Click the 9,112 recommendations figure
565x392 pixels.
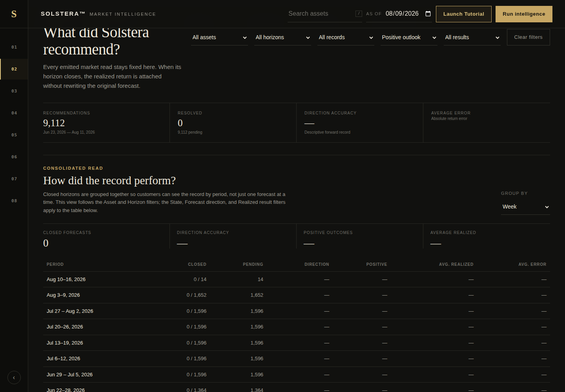click(x=54, y=123)
